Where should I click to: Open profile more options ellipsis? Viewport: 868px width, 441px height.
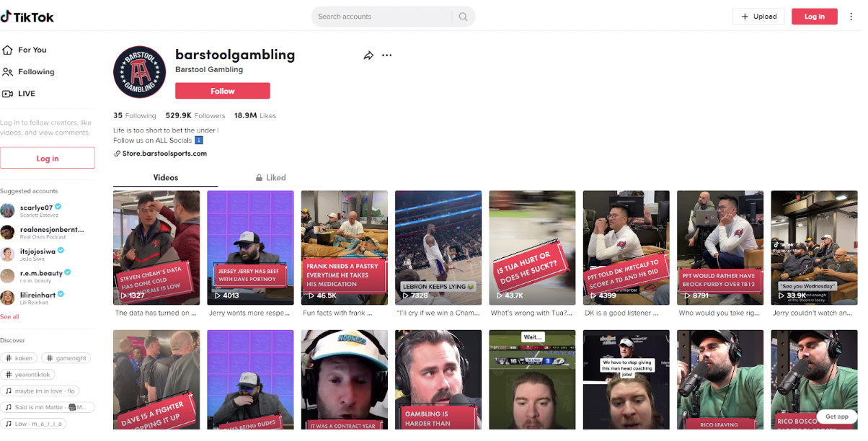pos(387,55)
